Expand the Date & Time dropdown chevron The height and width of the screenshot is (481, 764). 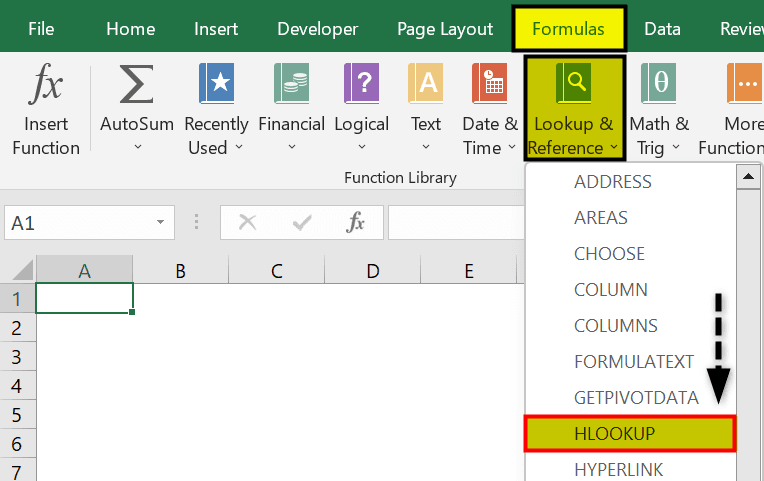point(512,147)
